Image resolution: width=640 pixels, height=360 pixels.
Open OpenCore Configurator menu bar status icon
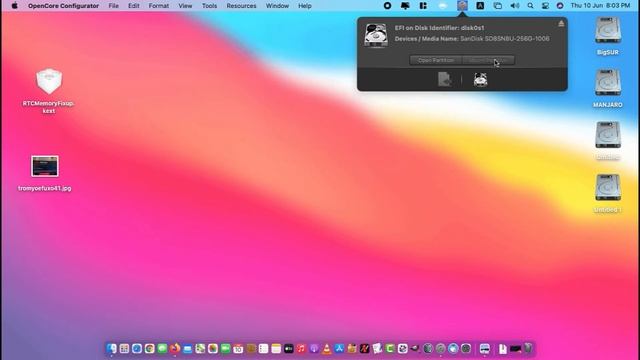coord(462,6)
